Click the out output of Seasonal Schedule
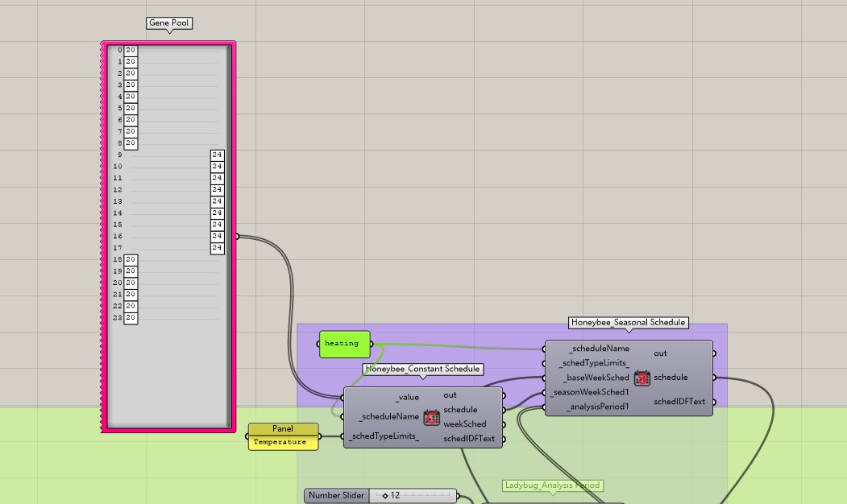The height and width of the screenshot is (504, 847). [x=660, y=353]
